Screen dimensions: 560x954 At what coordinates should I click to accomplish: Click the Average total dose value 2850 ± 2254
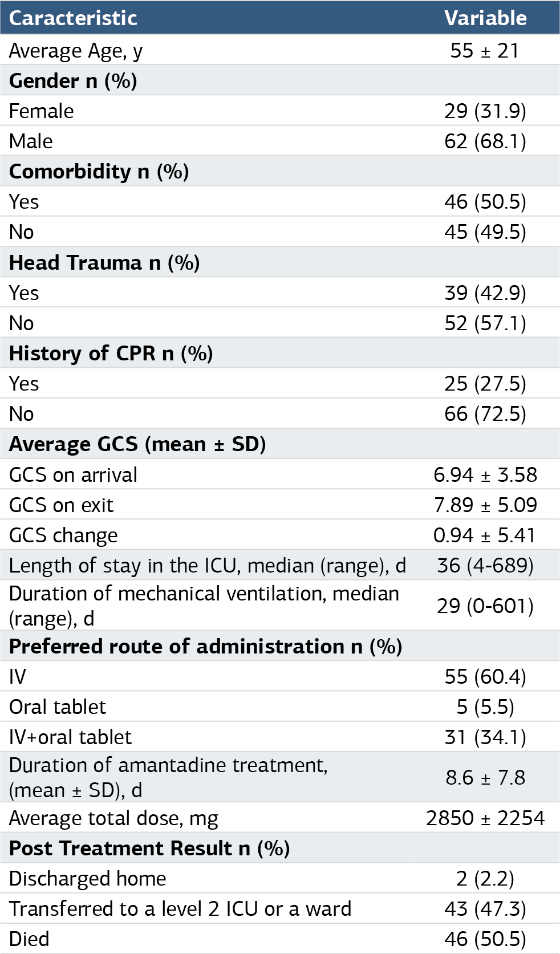pos(485,818)
